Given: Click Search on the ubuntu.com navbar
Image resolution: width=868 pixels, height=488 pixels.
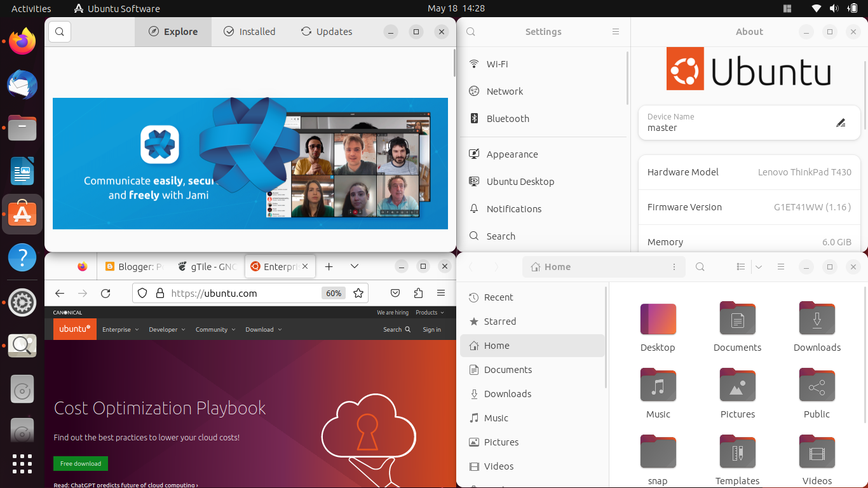Looking at the screenshot, I should coord(397,330).
